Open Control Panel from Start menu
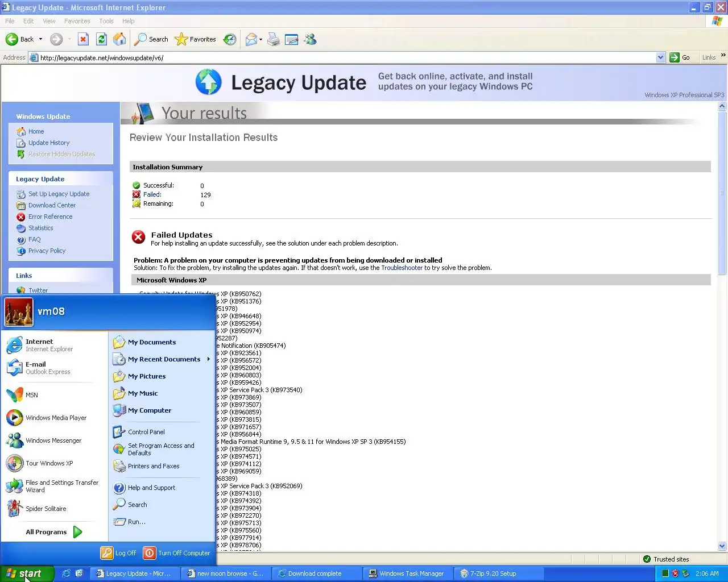Image resolution: width=728 pixels, height=582 pixels. (162, 432)
